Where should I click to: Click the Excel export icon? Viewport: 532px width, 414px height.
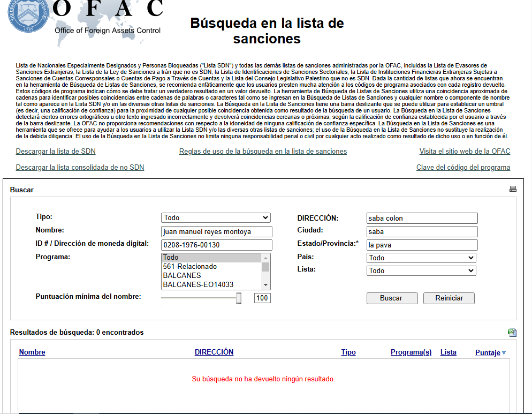[x=512, y=333]
